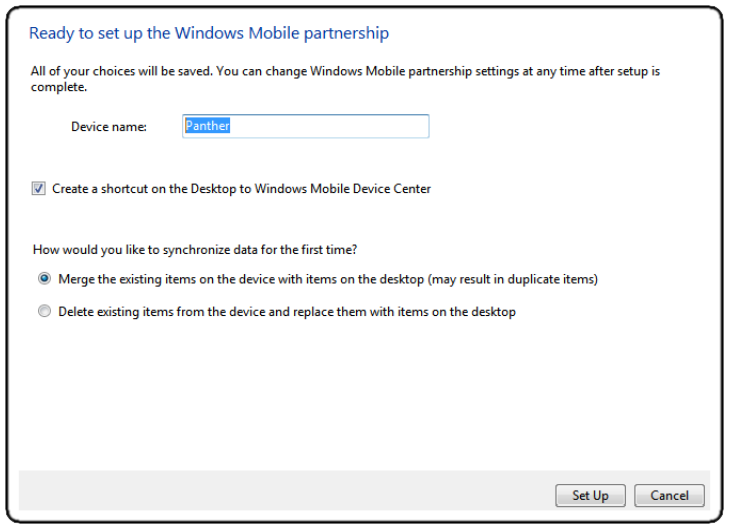Click the blank white area below radio options

363,395
